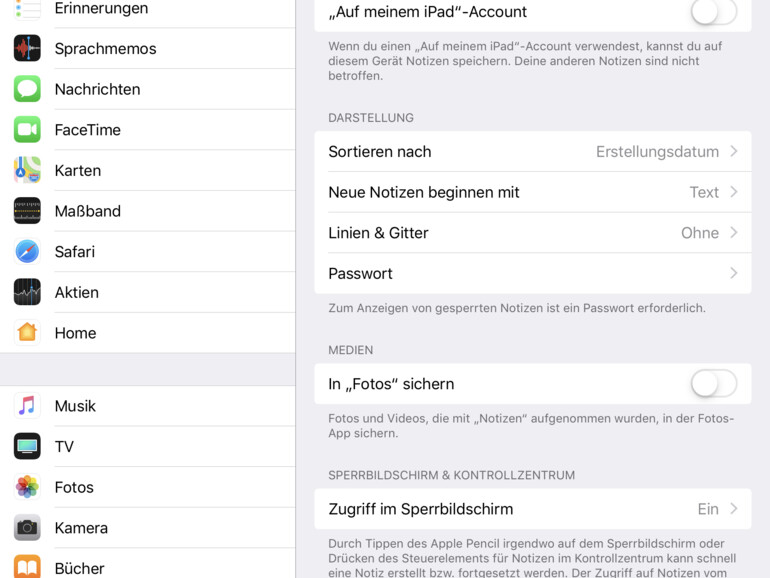This screenshot has height=578, width=770.
Task: Open Zugriff im Sperrbildschirm setting chevron
Action: [x=733, y=509]
